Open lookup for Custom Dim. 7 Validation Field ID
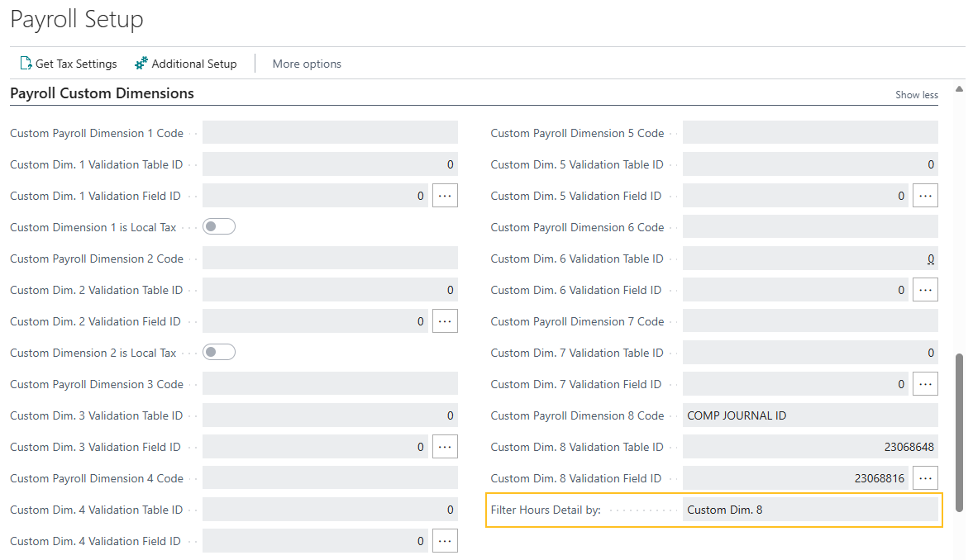This screenshot has height=560, width=973. 925,383
